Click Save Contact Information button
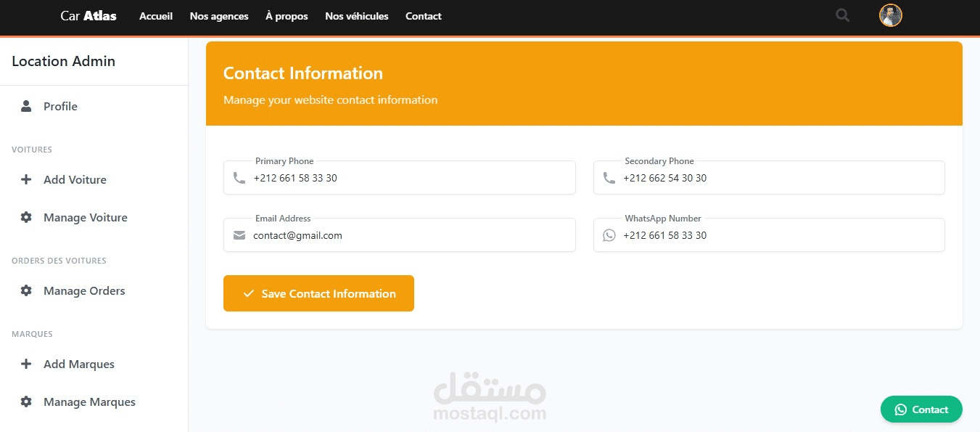The height and width of the screenshot is (432, 980). [x=318, y=293]
